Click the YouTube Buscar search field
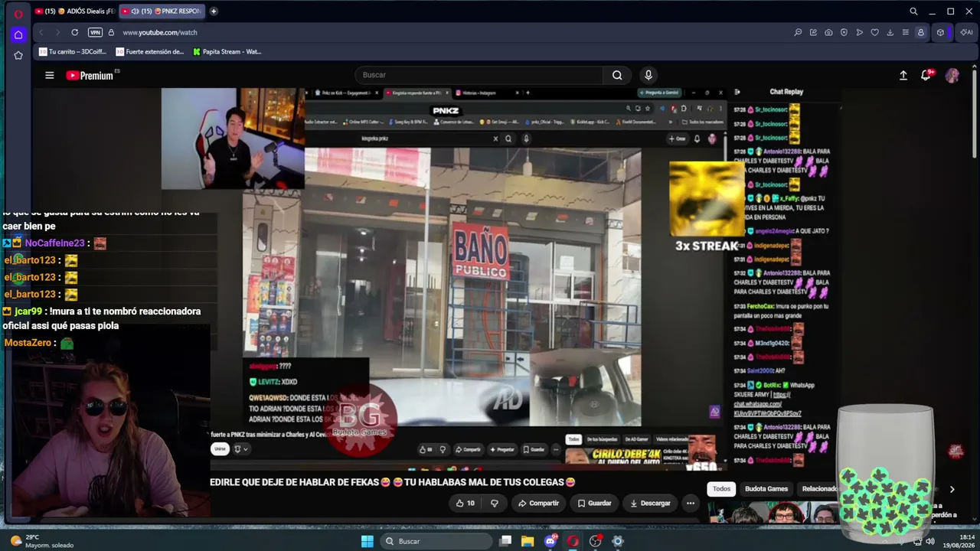 pyautogui.click(x=479, y=75)
